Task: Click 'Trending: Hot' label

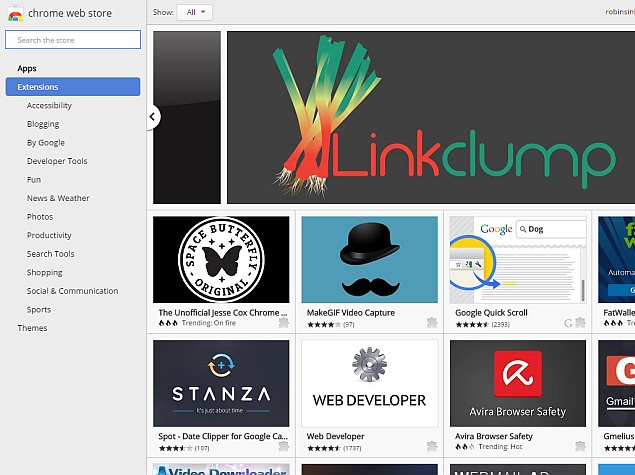Action: point(501,447)
